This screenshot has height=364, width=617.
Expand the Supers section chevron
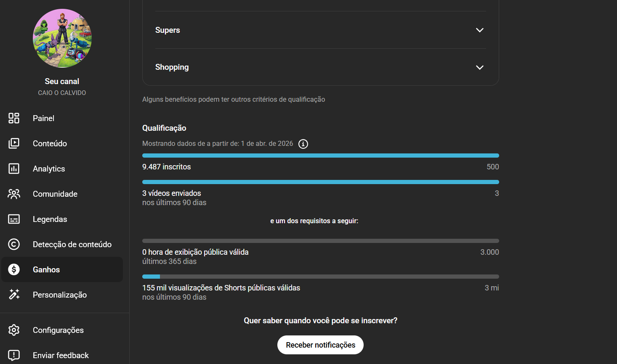[479, 30]
